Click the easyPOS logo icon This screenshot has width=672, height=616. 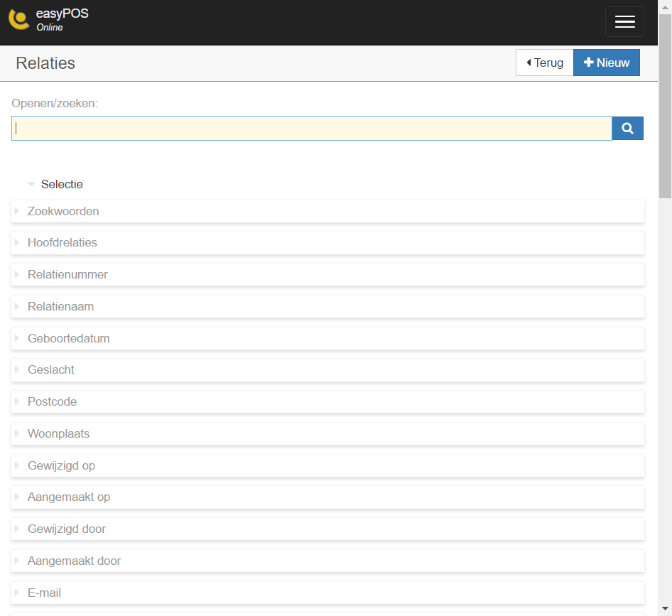point(19,20)
